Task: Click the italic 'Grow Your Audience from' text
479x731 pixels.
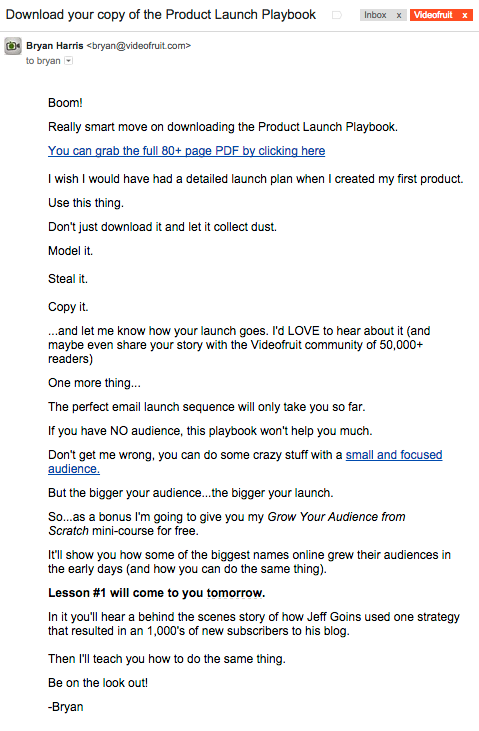Action: pos(336,517)
